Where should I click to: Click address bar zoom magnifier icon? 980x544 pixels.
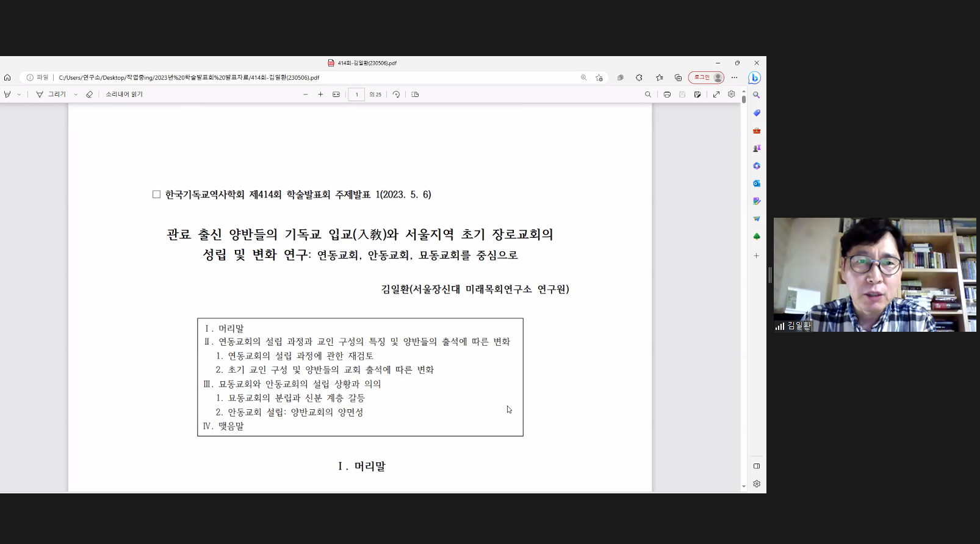tap(583, 77)
